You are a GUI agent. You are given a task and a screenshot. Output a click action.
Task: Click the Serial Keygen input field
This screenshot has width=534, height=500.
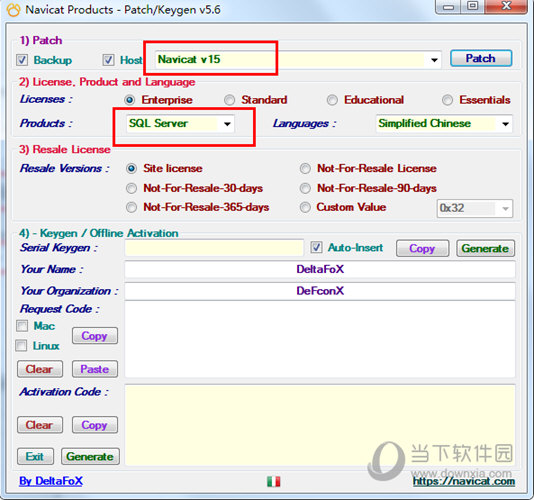(x=214, y=248)
